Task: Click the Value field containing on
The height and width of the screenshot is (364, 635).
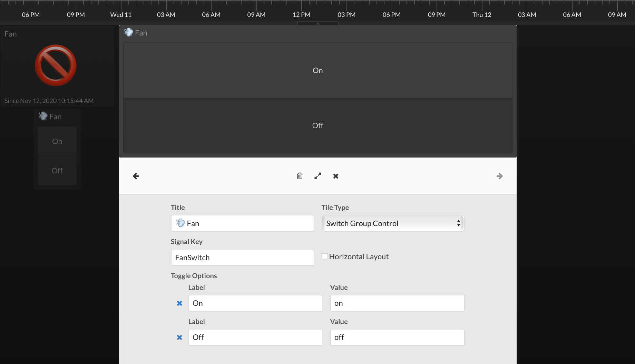Action: coord(397,303)
